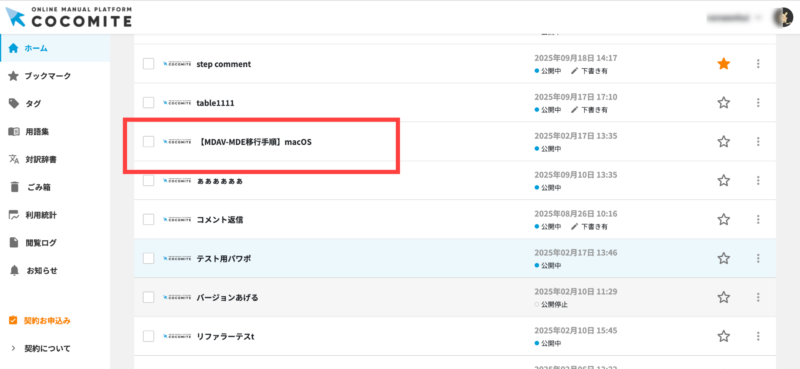Screen dimensions: 800x369
Task: Open the table1111 manual
Action: (215, 103)
